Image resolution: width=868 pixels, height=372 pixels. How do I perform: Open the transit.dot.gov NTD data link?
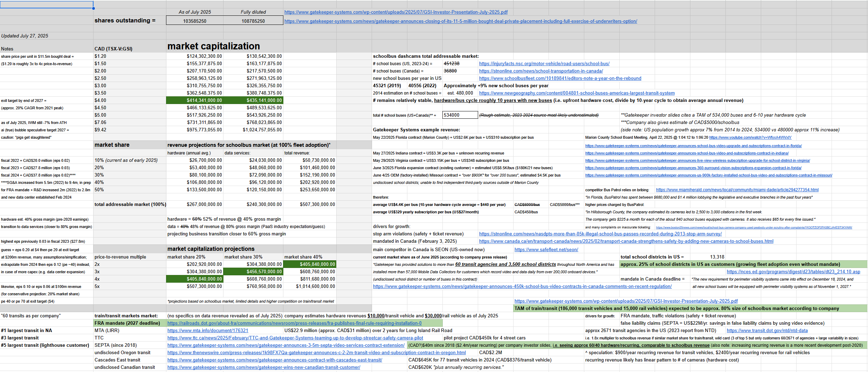[767, 331]
